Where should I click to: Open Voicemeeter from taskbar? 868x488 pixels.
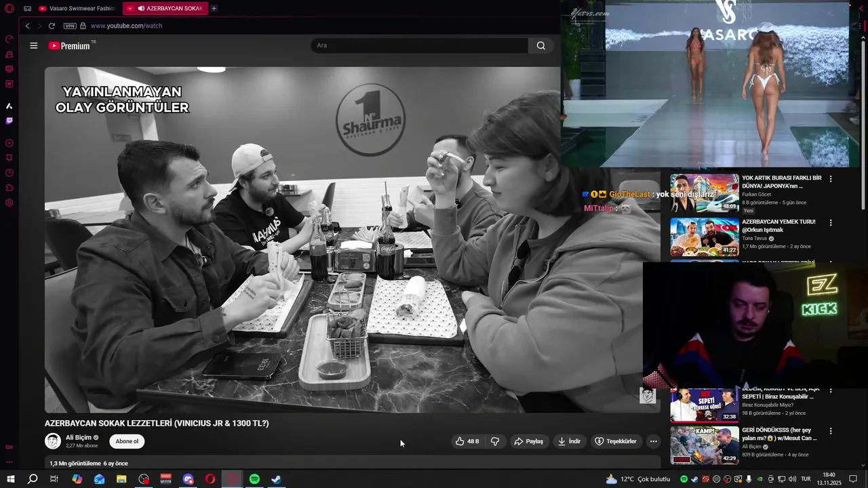click(166, 479)
